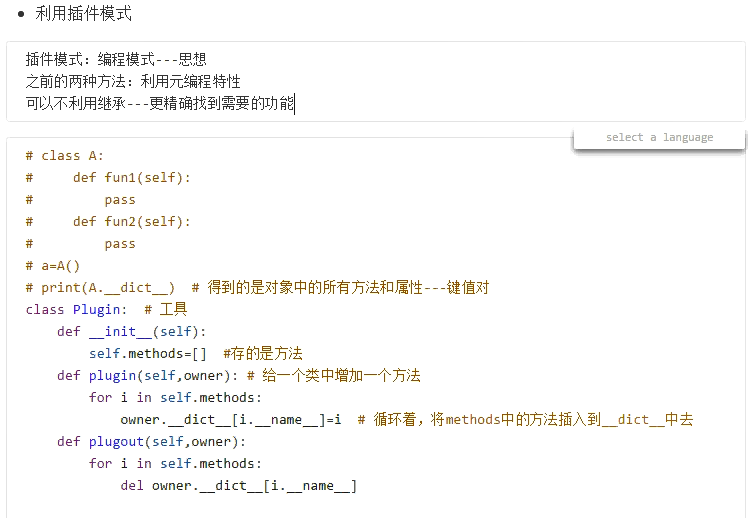748x518 pixels.
Task: Click the text line '插件模式：编程模式---思想'
Action: pos(116,59)
